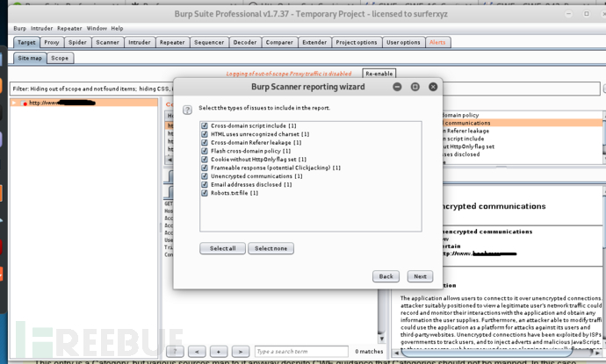The width and height of the screenshot is (606, 364).
Task: Uncheck Cross-domain script include issue
Action: pyautogui.click(x=205, y=125)
